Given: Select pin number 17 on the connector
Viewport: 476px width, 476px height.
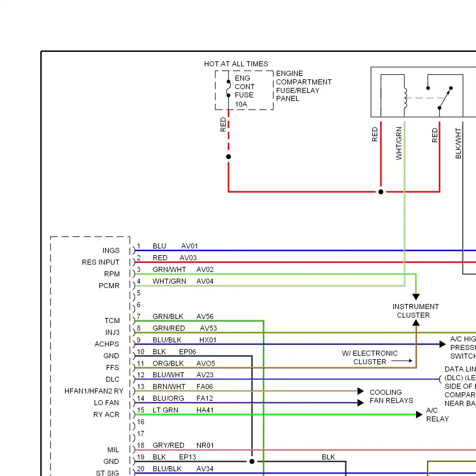Looking at the screenshot, I should click(x=141, y=433).
